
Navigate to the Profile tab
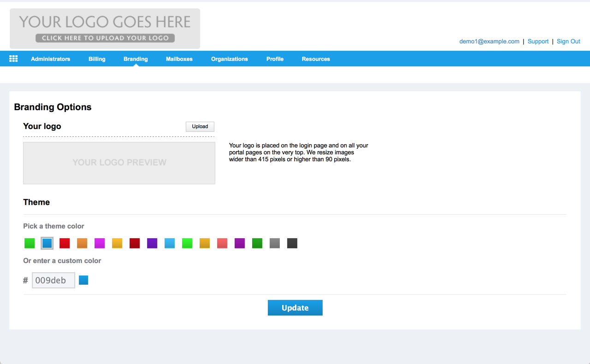pyautogui.click(x=275, y=59)
